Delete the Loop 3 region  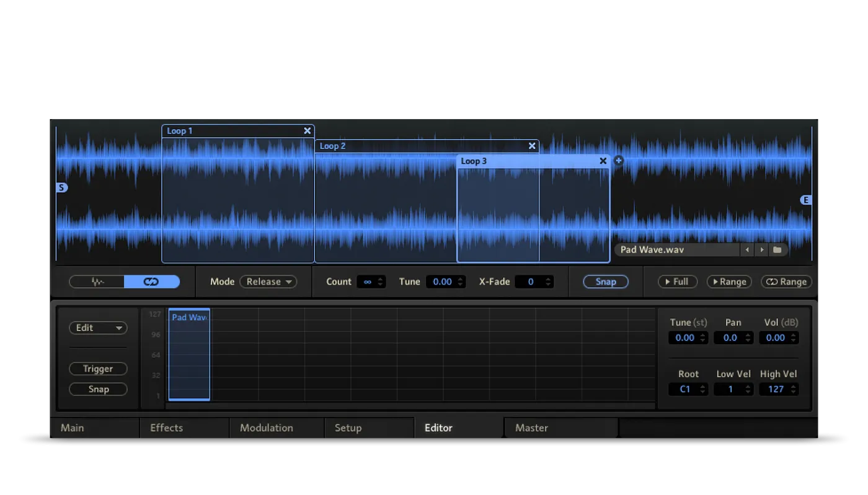tap(603, 161)
